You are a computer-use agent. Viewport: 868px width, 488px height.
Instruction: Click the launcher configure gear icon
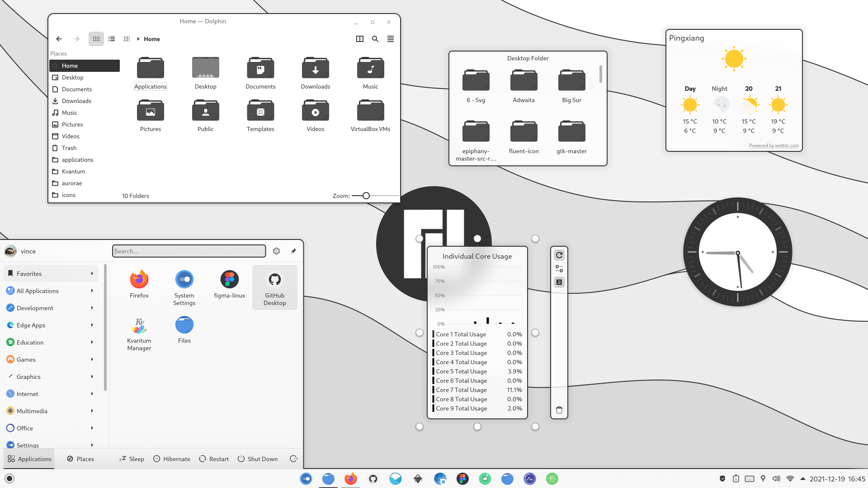coord(277,251)
